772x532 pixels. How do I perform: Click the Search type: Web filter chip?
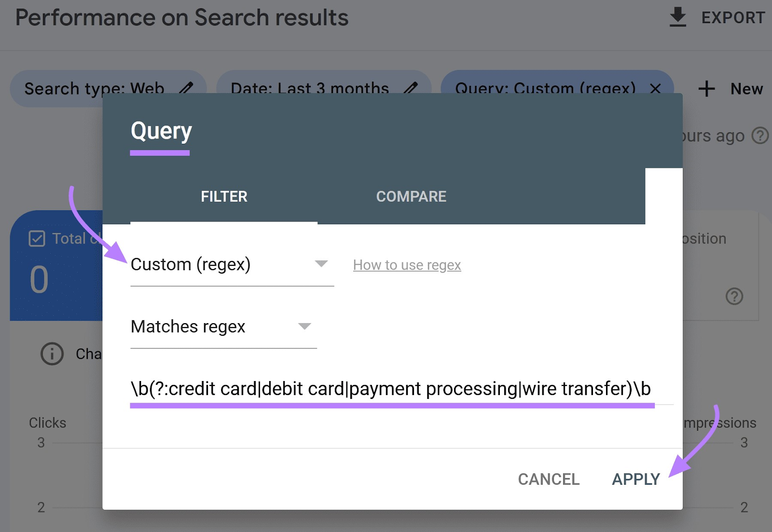94,88
